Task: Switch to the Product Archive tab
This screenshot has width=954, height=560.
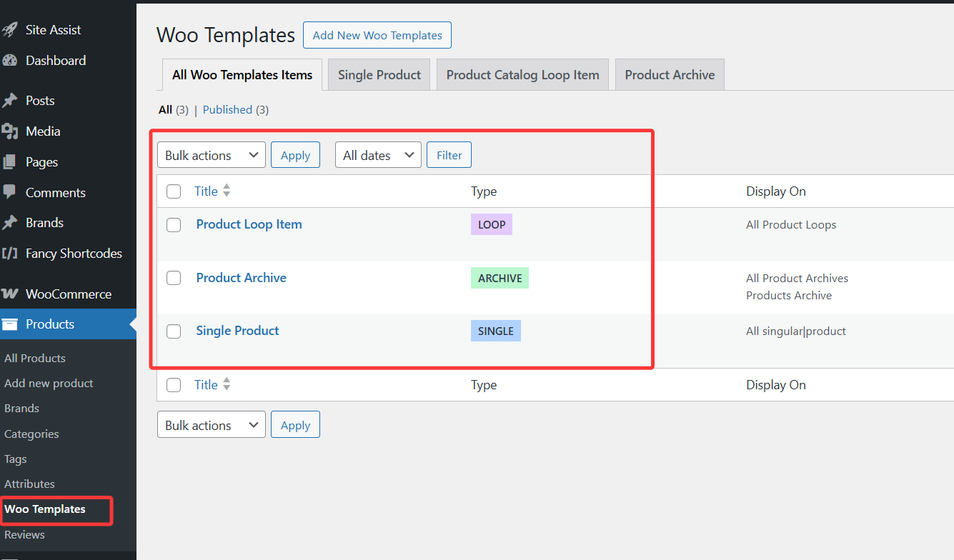Action: coord(670,75)
